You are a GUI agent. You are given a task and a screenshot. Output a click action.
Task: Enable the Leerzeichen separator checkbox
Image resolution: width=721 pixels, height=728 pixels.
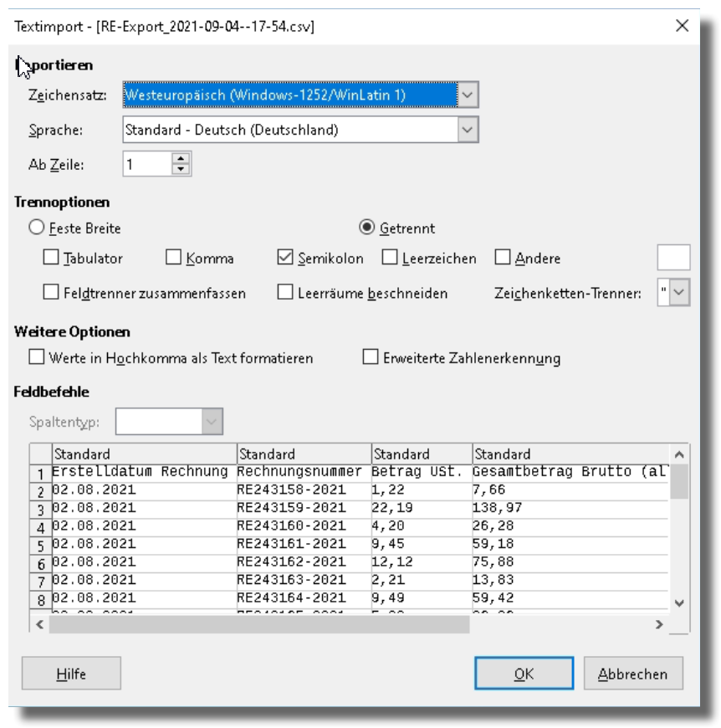(x=390, y=258)
